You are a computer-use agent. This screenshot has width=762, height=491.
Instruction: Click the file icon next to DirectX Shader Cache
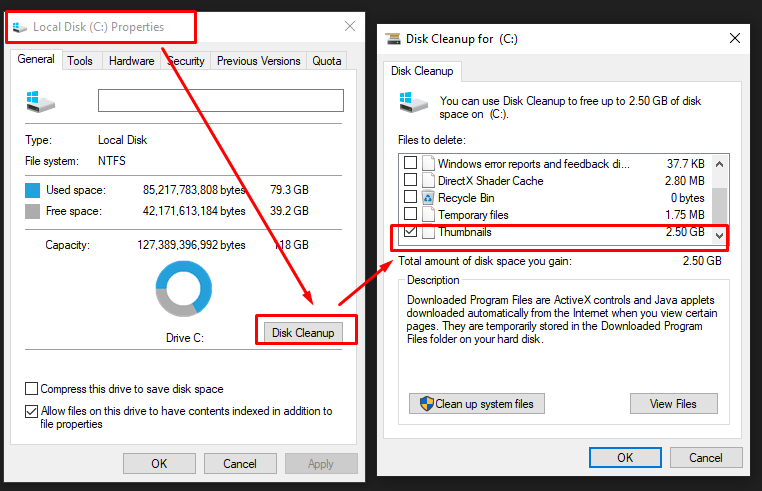pyautogui.click(x=428, y=180)
